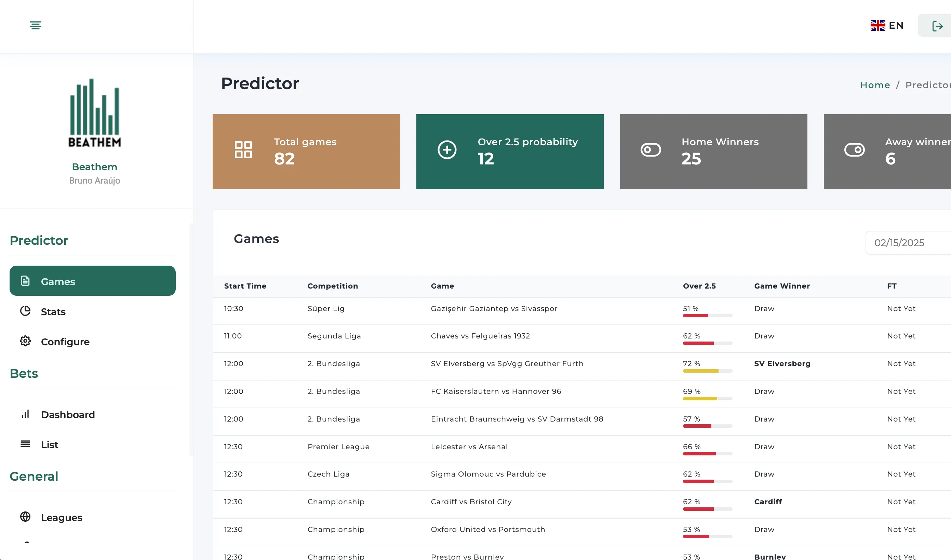Select the Leicester vs Arsenal row
Viewport: 951px width, 560px height.
coord(469,447)
